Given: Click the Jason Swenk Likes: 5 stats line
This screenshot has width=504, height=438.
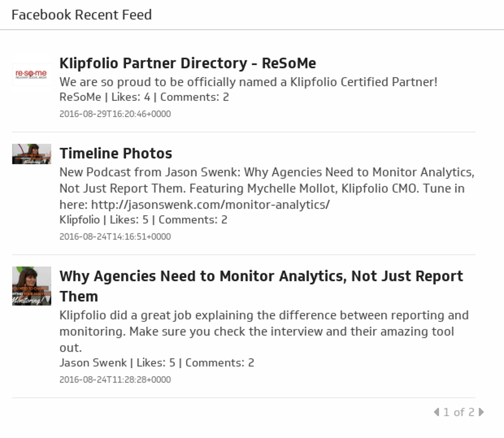Looking at the screenshot, I should click(157, 363).
